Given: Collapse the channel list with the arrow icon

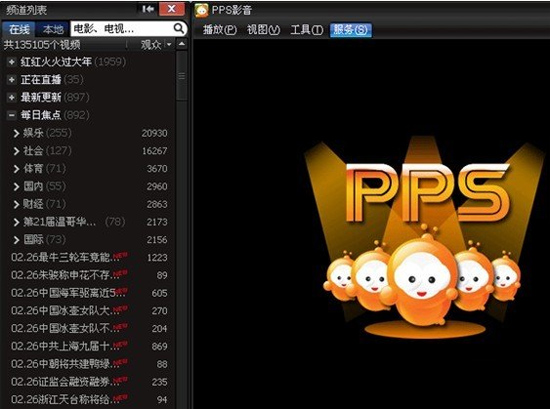Looking at the screenshot, I should 148,9.
